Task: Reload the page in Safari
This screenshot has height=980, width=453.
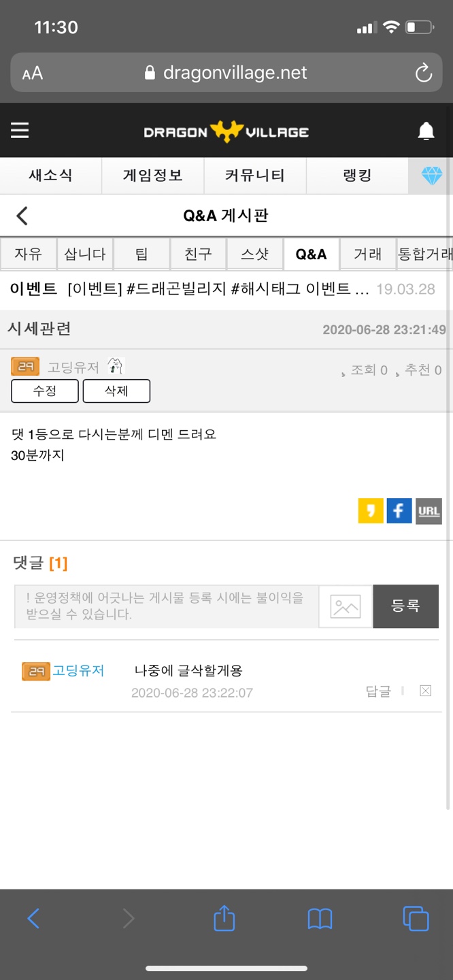Action: pos(423,73)
